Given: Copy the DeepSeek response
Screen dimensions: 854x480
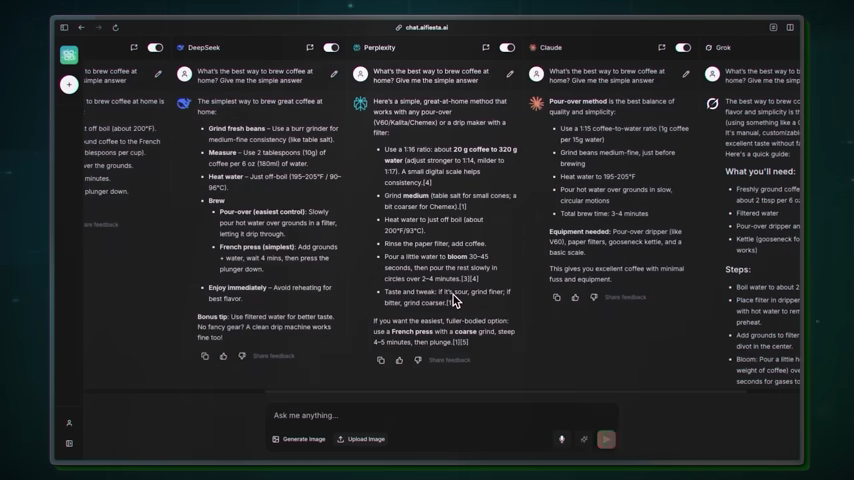Looking at the screenshot, I should (x=205, y=356).
